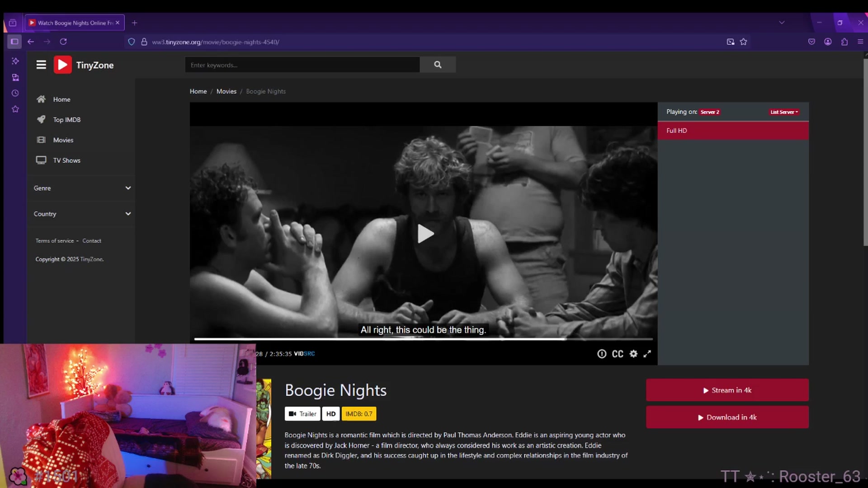Expand the Country section

click(81, 214)
